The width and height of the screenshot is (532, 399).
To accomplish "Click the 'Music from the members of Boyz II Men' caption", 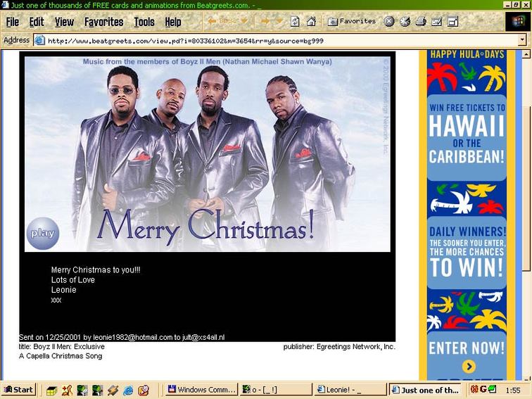I will (208, 62).
